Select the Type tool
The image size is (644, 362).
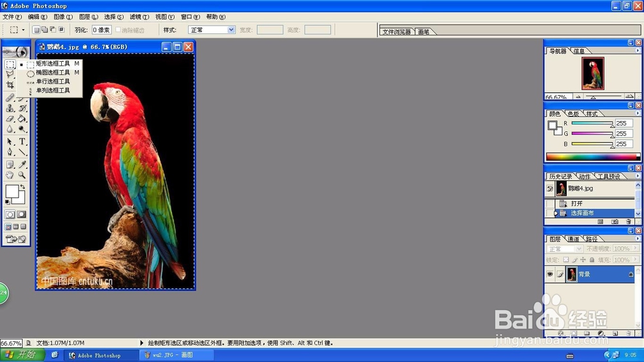tap(22, 142)
